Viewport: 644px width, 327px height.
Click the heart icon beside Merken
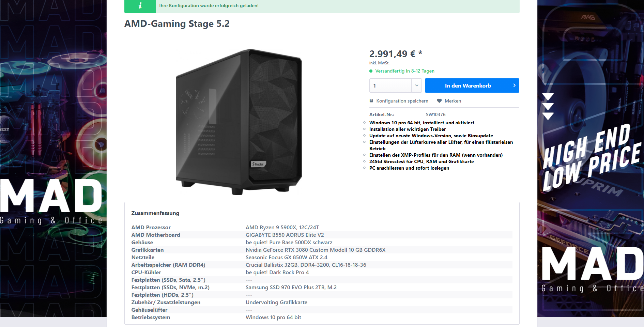click(439, 101)
